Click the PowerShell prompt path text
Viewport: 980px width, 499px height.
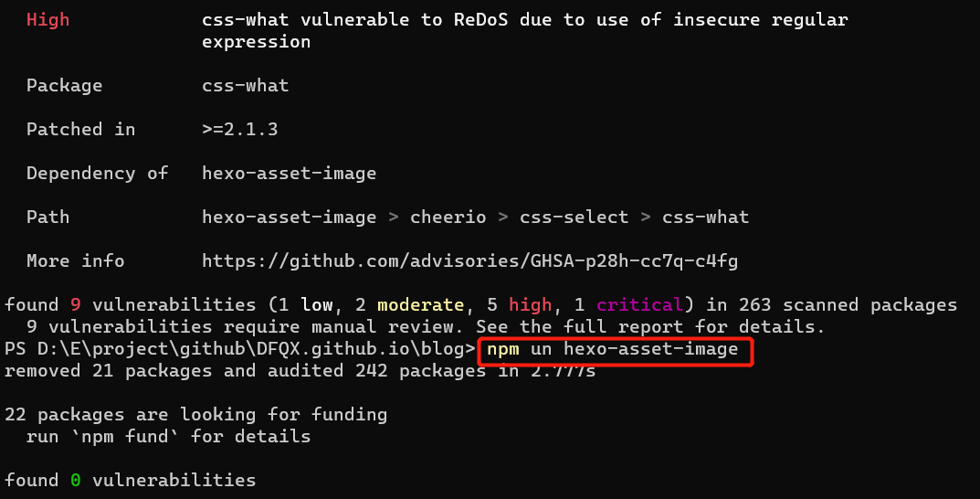tap(240, 349)
